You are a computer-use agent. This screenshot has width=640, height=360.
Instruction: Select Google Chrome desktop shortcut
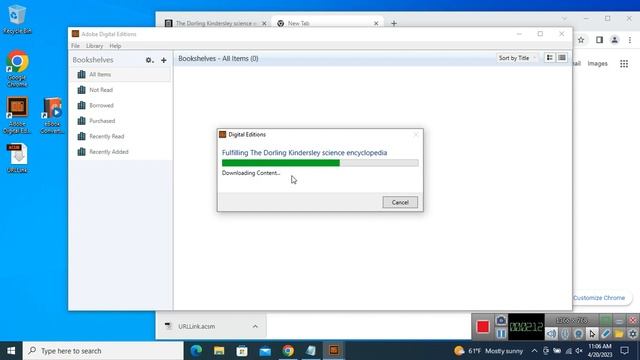click(x=17, y=69)
